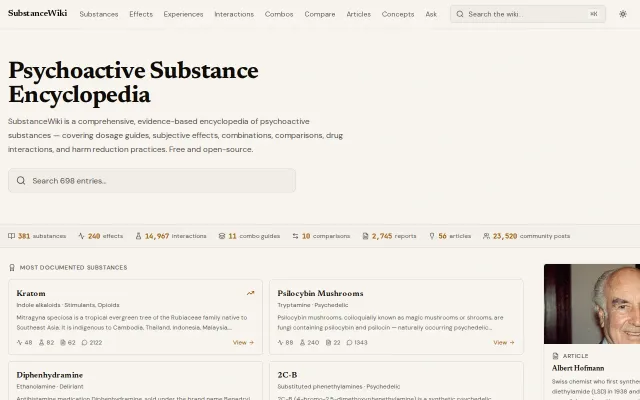640x400 pixels.
Task: Open the Kratom card title
Action: (31, 293)
